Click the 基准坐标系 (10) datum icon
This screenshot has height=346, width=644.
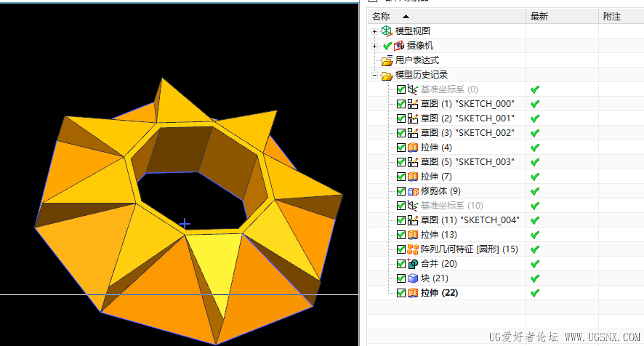[x=413, y=206]
